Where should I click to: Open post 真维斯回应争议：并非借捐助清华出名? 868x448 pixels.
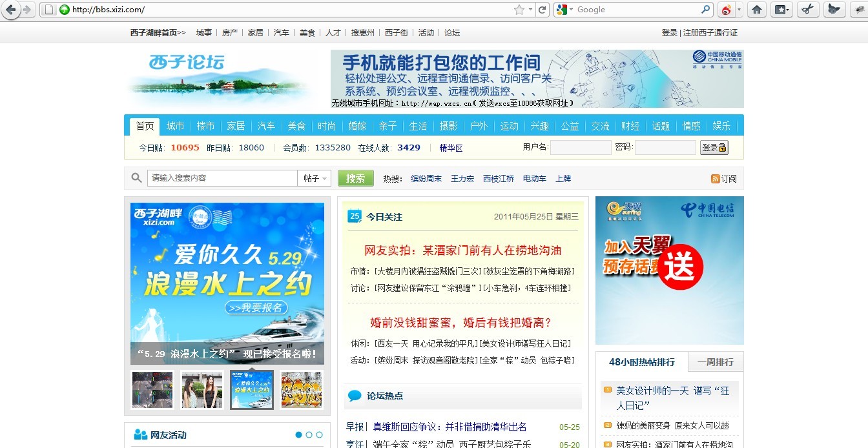pyautogui.click(x=450, y=427)
